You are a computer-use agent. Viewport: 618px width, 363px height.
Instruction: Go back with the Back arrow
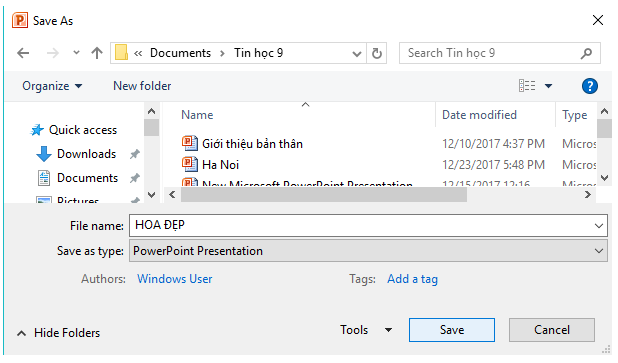(23, 53)
